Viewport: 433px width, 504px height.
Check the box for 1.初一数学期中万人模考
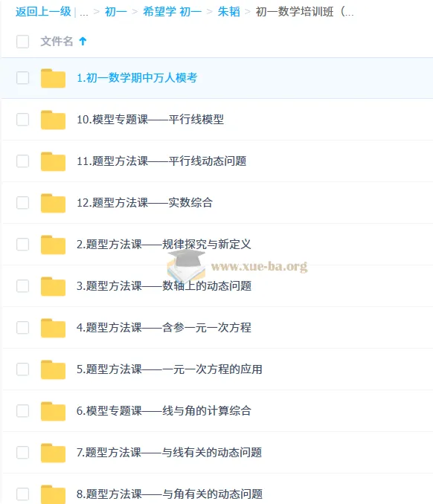[x=22, y=78]
